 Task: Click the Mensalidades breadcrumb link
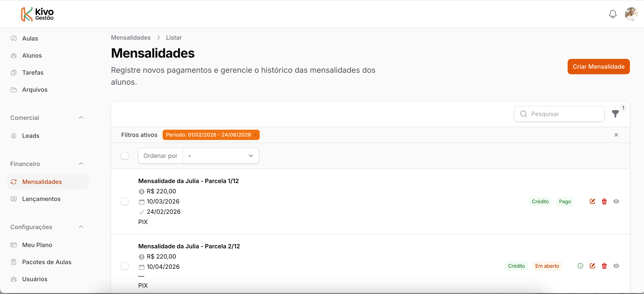click(x=131, y=38)
